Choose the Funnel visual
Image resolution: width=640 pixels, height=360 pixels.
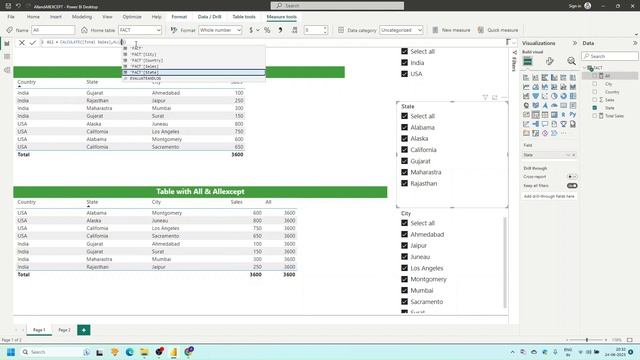tap(536, 96)
